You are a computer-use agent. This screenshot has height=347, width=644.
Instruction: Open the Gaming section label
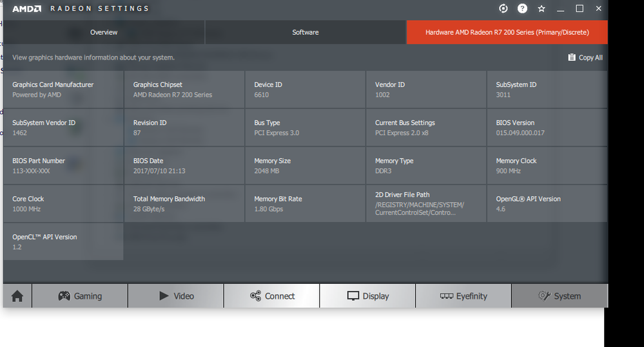coord(88,296)
